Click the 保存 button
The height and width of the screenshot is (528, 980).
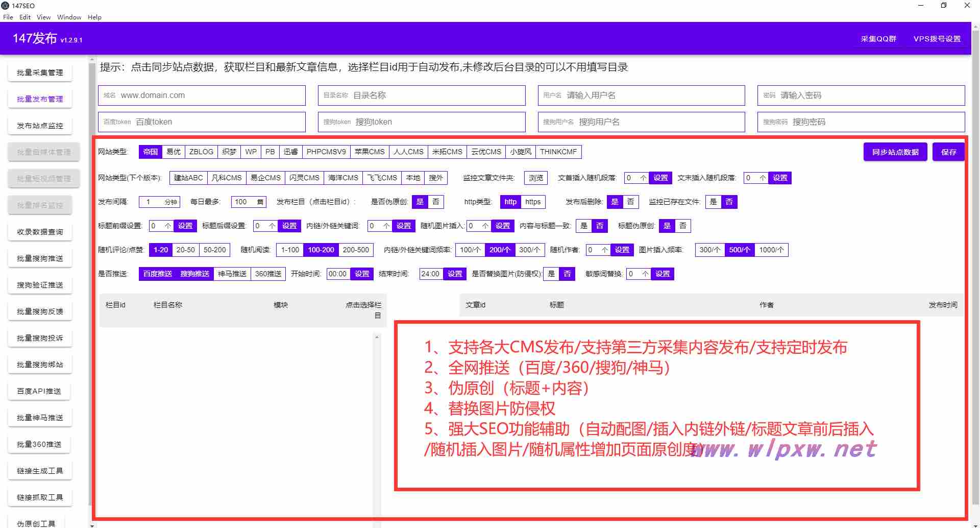(948, 152)
